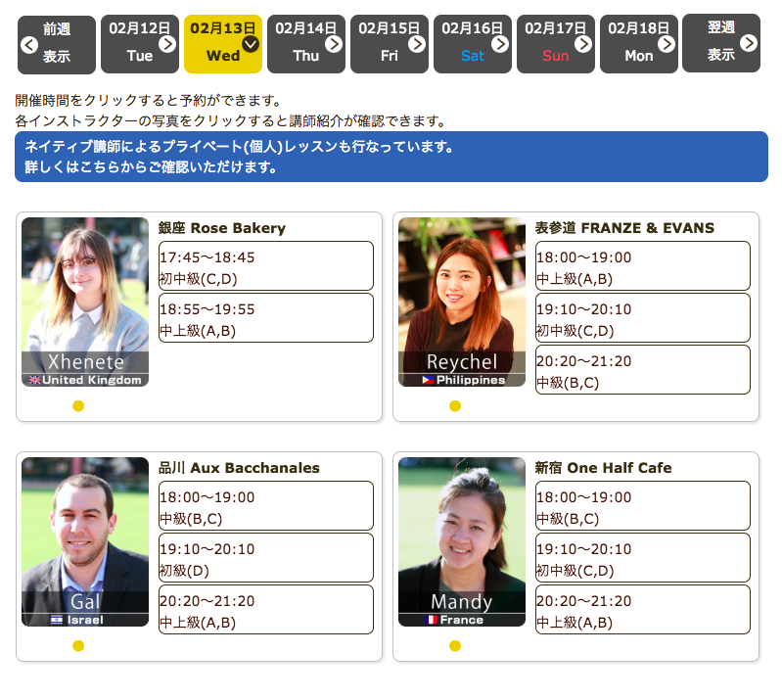Open Reychel's instructor photo
Image resolution: width=782 pixels, height=700 pixels.
coord(461,294)
